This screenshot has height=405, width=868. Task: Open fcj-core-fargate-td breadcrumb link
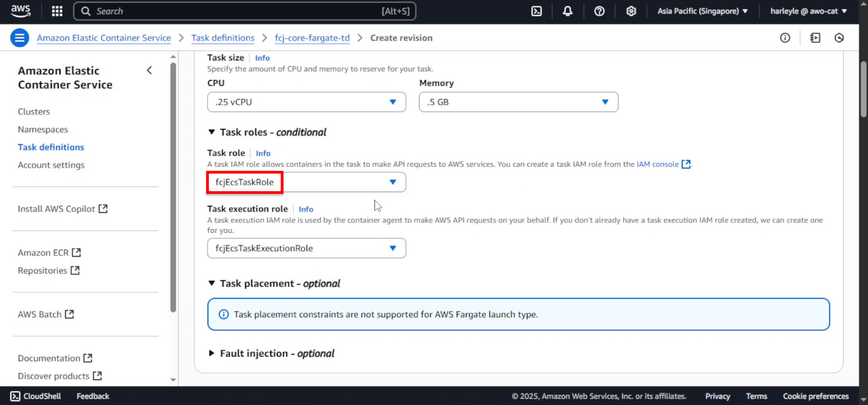(312, 38)
